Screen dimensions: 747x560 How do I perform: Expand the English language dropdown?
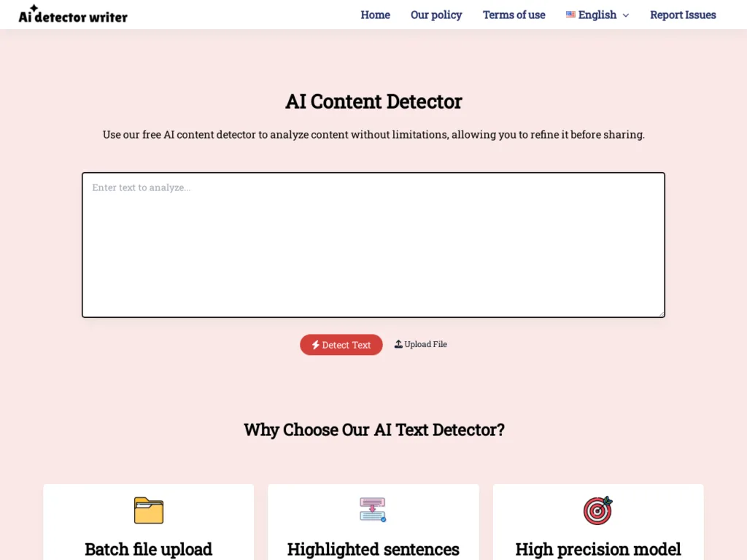(597, 15)
